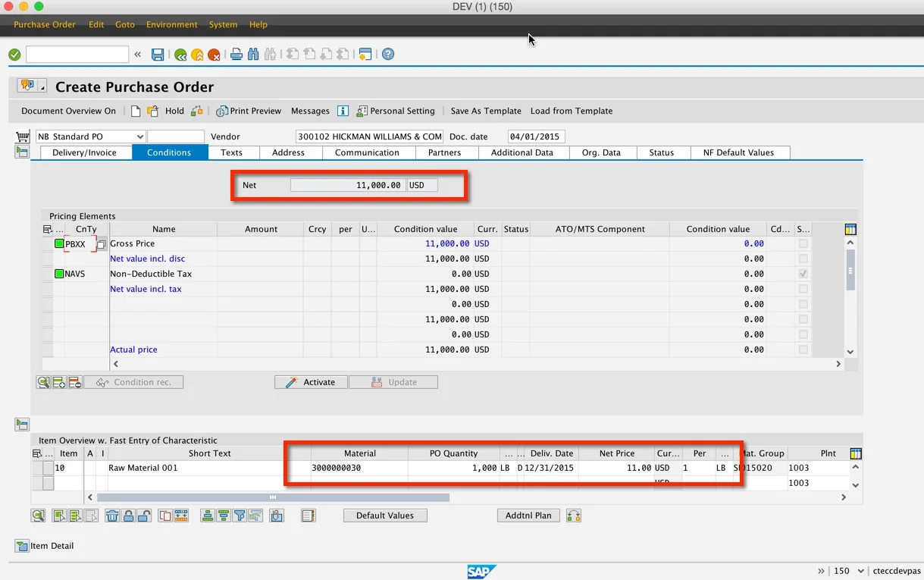
Task: Open the status bar system dropdown next to 150
Action: [x=862, y=571]
